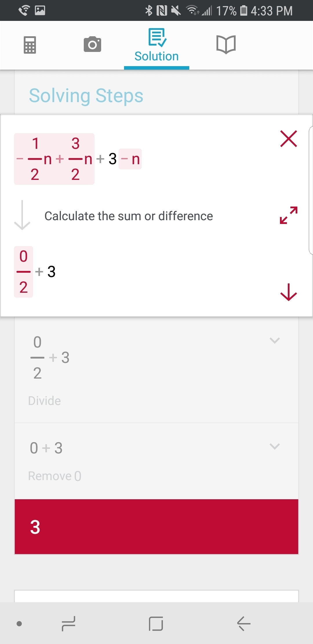Viewport: 313px width, 644px height.
Task: Expand the Remove 0 step chevron
Action: pyautogui.click(x=274, y=446)
